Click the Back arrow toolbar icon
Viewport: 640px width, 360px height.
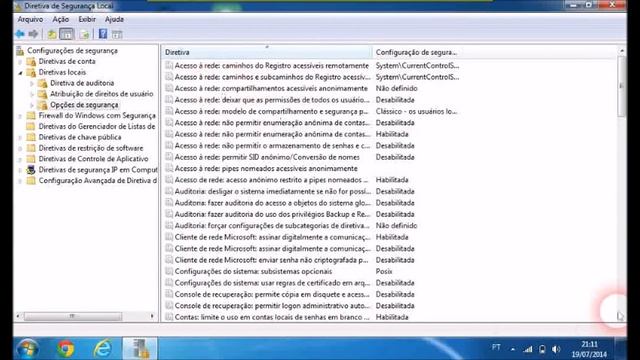20,34
